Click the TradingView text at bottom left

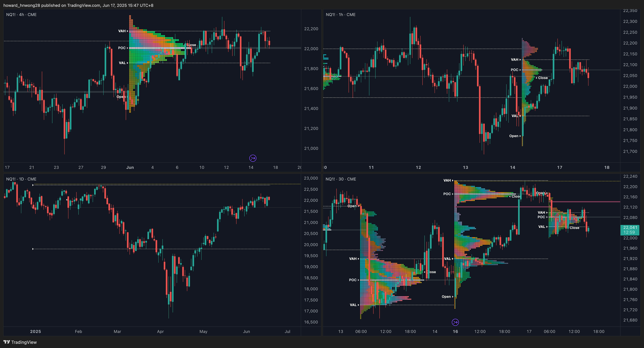(x=24, y=342)
